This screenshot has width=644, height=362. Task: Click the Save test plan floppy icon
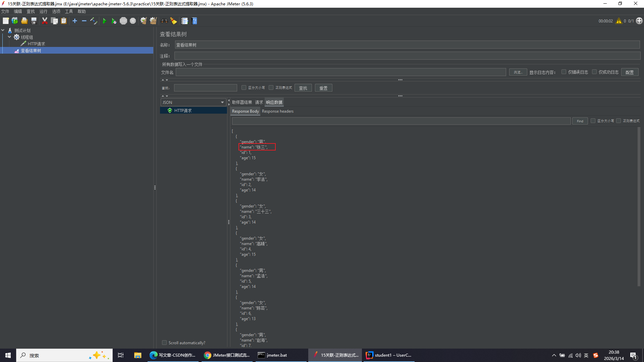pos(34,21)
